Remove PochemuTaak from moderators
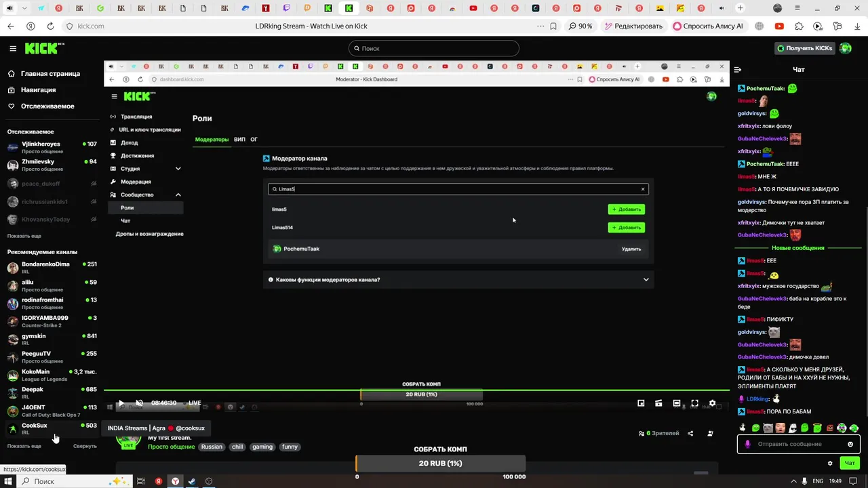868x488 pixels. click(631, 249)
